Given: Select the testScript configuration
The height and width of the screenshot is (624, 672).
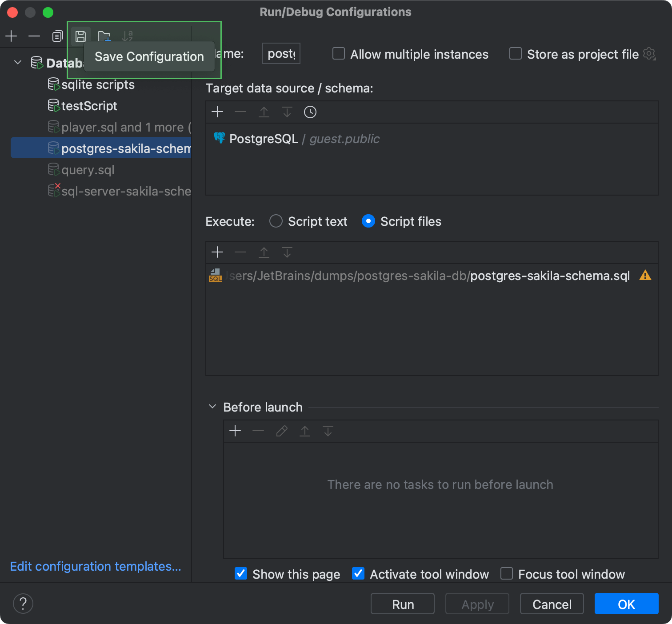Looking at the screenshot, I should [89, 106].
